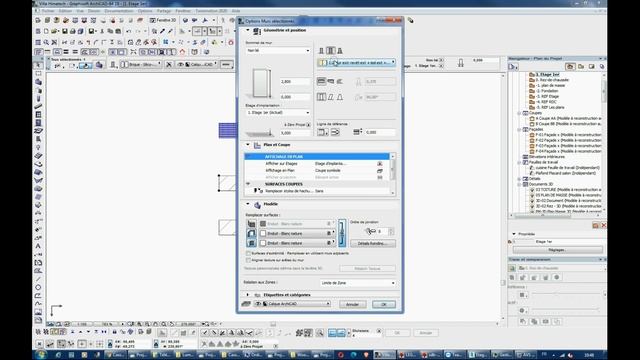
Task: Select the double-slanted wall profile icon
Action: (x=340, y=97)
